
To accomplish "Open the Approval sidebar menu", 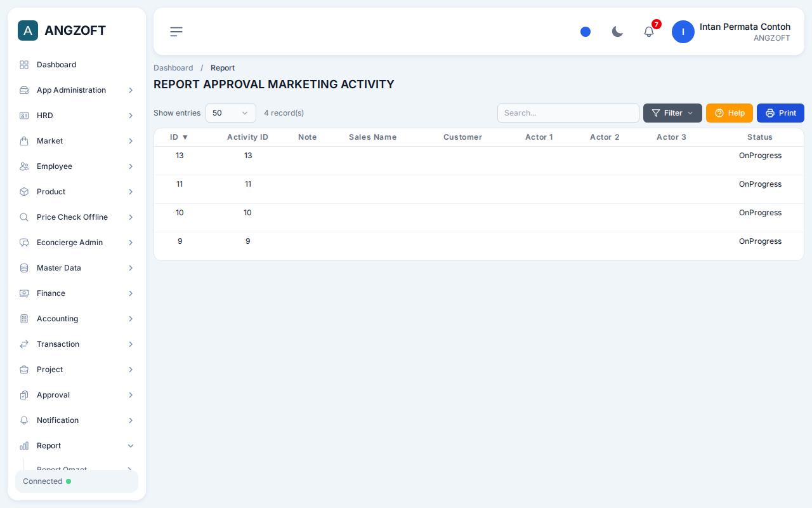I will [77, 395].
